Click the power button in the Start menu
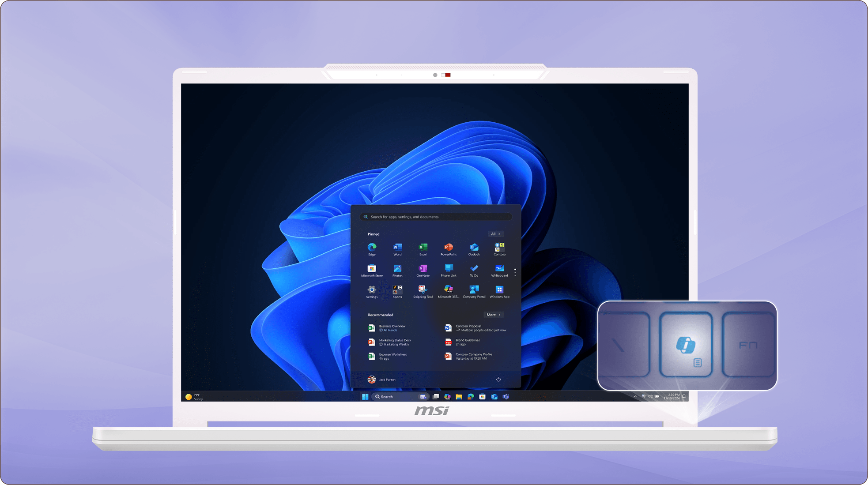 pos(498,380)
